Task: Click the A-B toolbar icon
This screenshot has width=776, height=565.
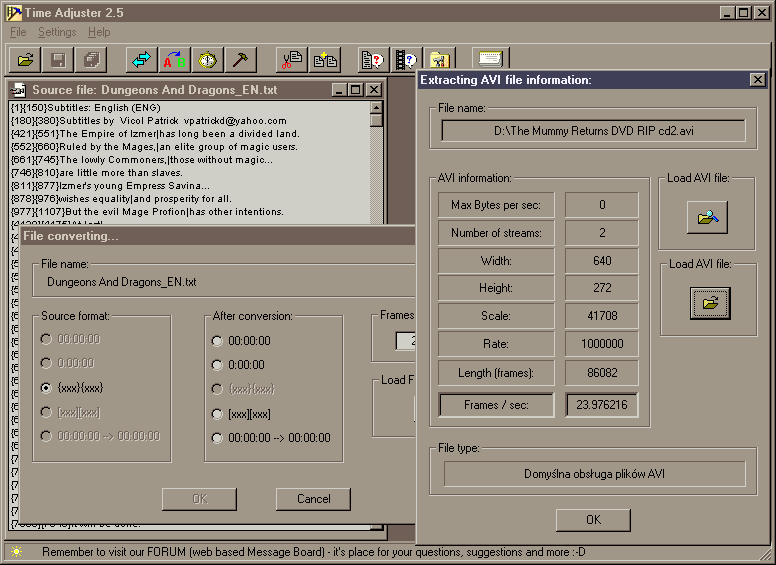Action: pyautogui.click(x=175, y=60)
